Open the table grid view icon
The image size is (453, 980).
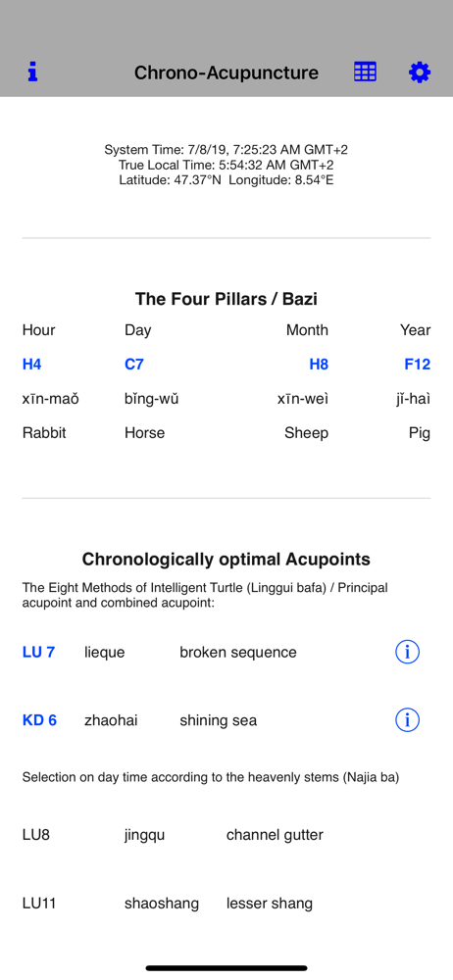(x=365, y=73)
